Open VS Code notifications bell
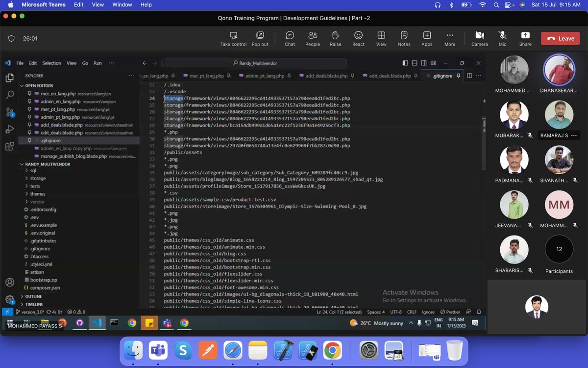This screenshot has height=368, width=588. click(478, 312)
